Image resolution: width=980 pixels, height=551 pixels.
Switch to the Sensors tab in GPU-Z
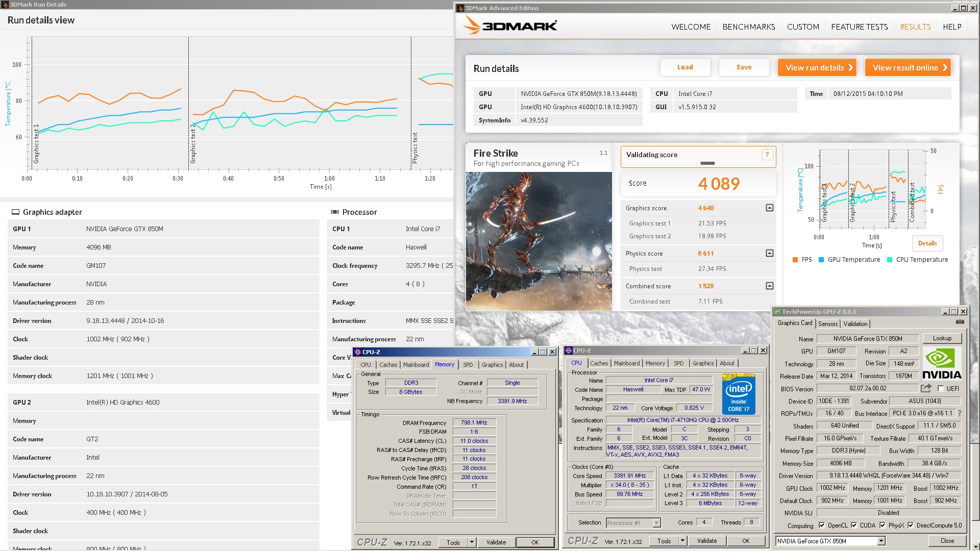(827, 323)
